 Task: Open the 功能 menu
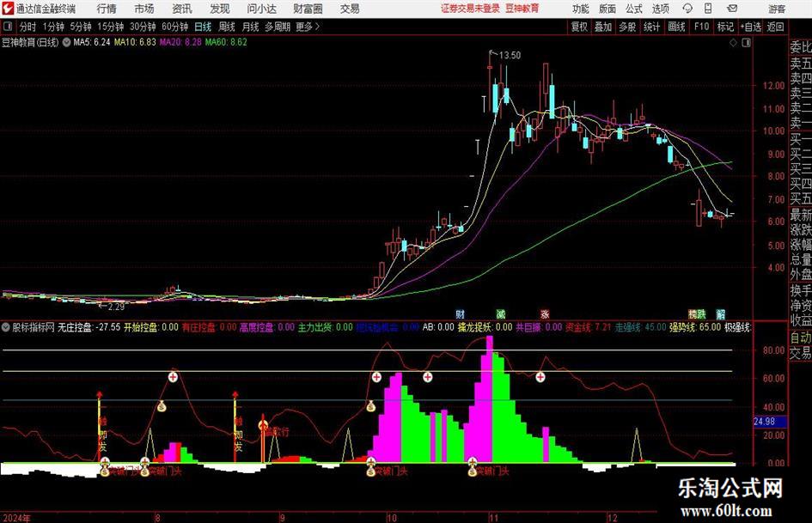pos(581,9)
